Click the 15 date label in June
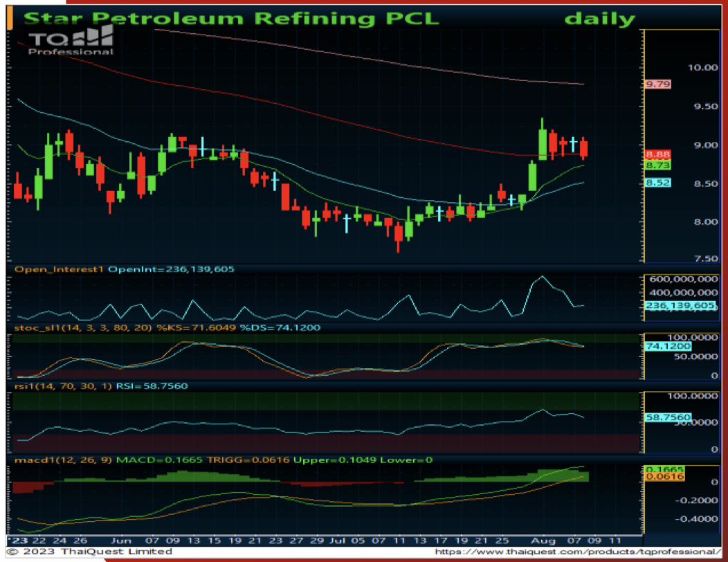728x562 pixels. click(214, 541)
